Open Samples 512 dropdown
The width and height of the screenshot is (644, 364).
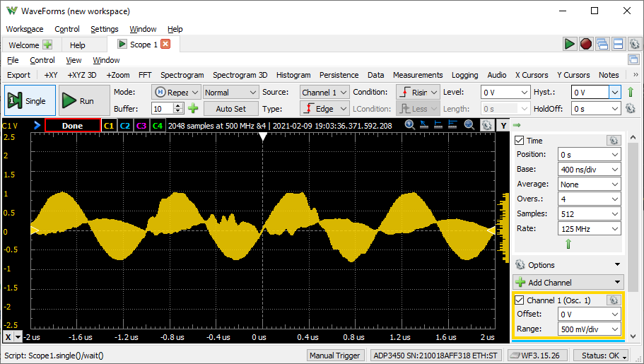point(590,213)
